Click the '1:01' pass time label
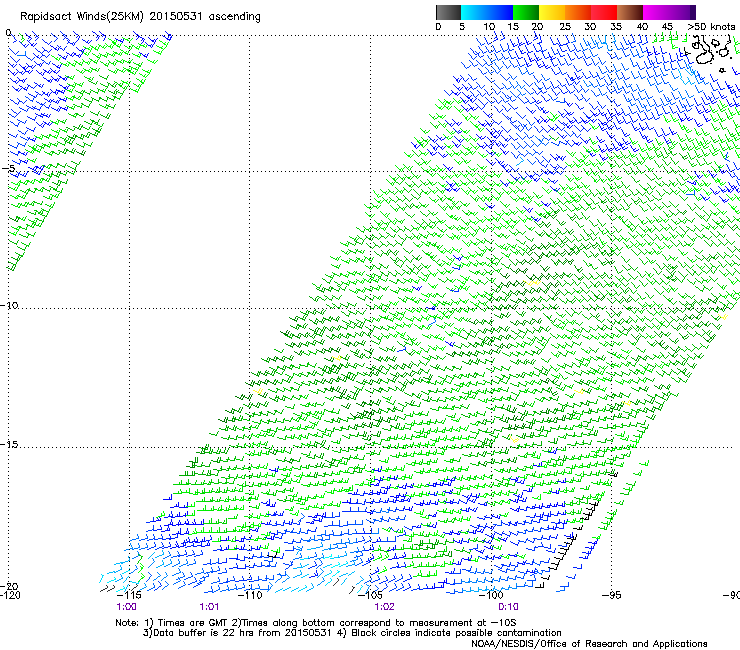Viewport: 740px width, 650px height. (210, 607)
